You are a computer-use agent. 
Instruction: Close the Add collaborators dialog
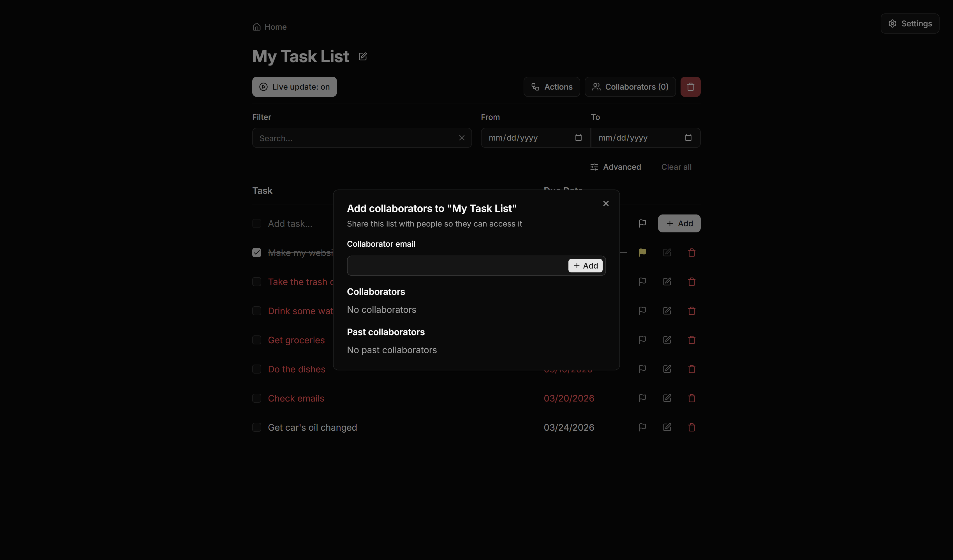pyautogui.click(x=605, y=203)
